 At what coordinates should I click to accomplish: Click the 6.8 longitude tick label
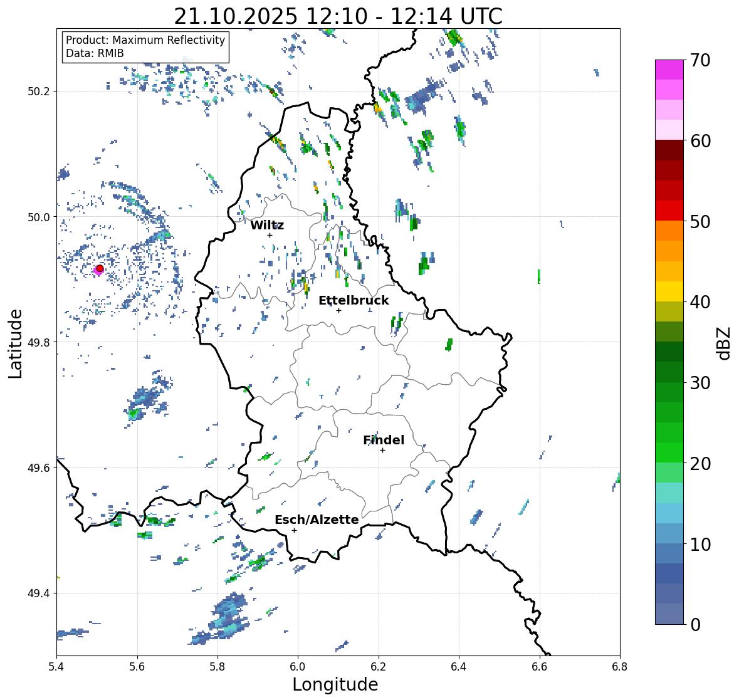[x=620, y=666]
